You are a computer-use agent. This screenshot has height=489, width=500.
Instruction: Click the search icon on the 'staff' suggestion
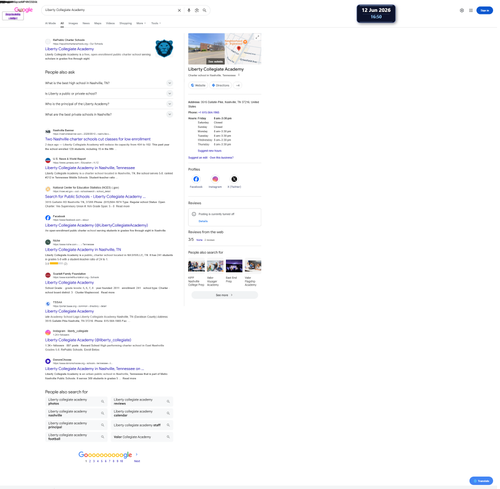pos(168,425)
